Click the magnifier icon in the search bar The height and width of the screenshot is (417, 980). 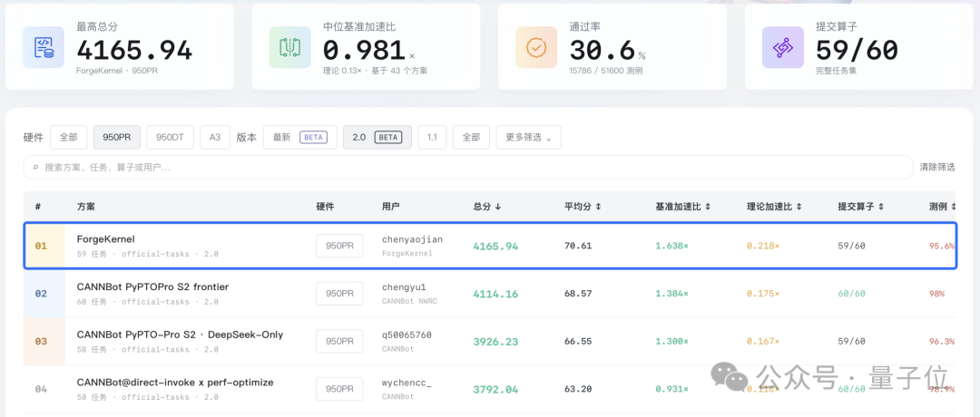click(x=36, y=168)
